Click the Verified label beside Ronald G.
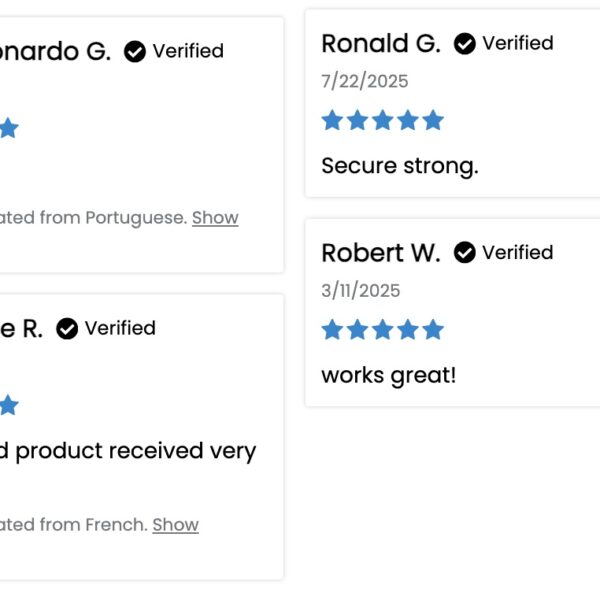The width and height of the screenshot is (600, 600). point(518,43)
